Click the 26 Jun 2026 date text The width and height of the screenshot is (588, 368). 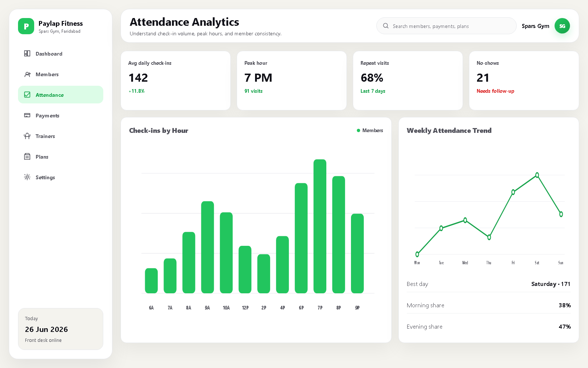(46, 329)
